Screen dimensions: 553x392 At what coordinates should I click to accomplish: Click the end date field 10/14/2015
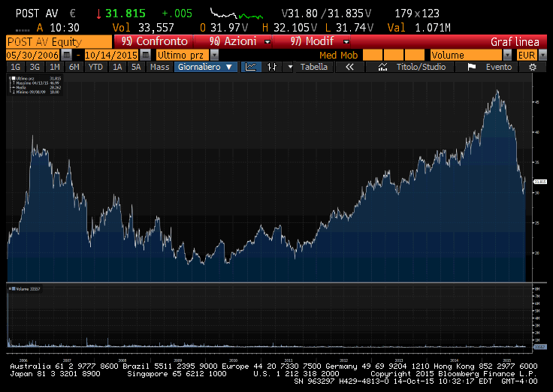click(111, 55)
